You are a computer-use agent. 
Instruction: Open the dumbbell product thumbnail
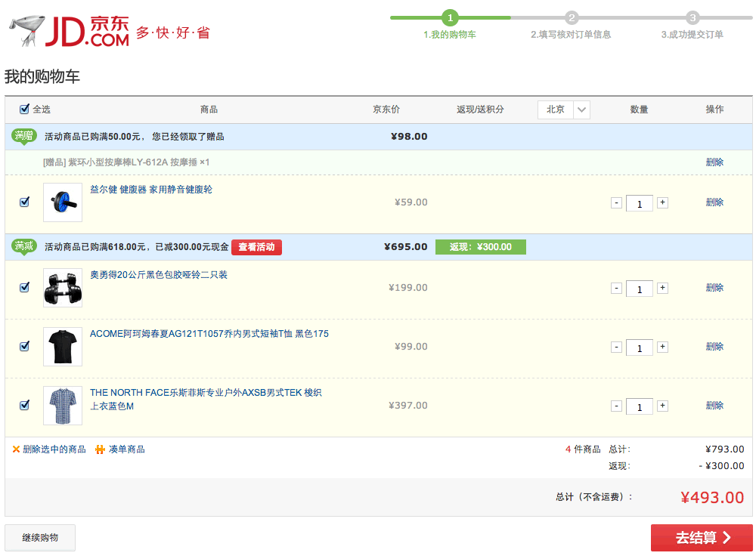[63, 288]
